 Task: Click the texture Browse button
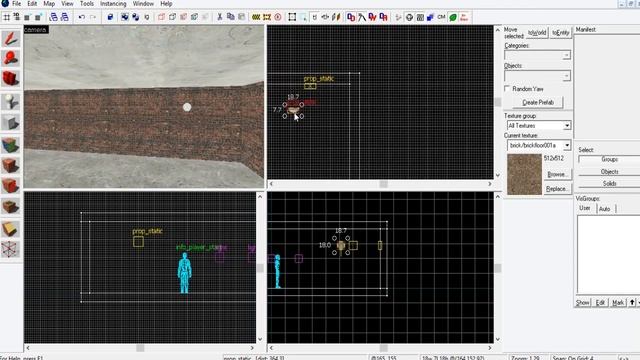click(557, 174)
